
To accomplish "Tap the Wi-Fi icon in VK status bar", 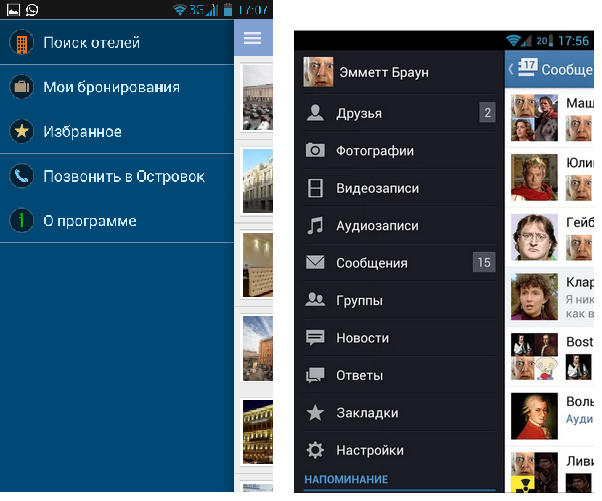I will coord(513,40).
